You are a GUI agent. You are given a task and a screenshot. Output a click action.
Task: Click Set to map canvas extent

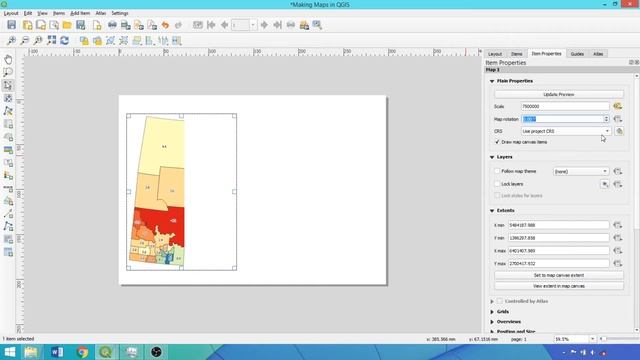(x=559, y=276)
